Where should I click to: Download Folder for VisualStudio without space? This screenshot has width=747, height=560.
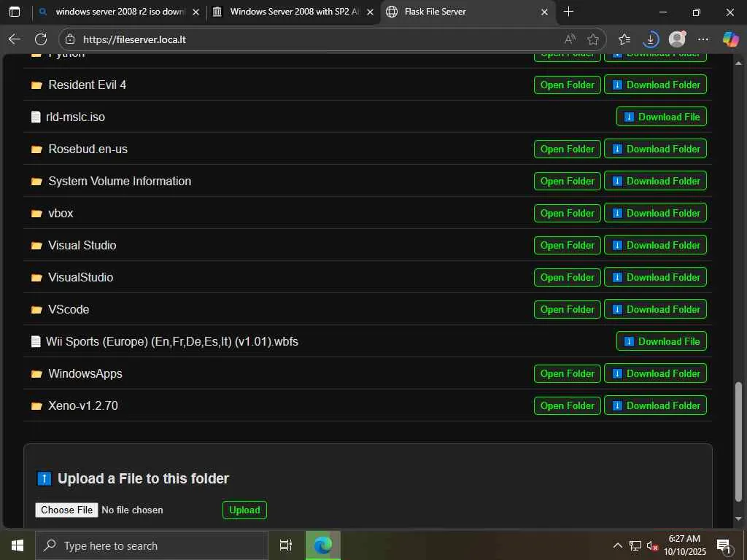[x=655, y=277]
